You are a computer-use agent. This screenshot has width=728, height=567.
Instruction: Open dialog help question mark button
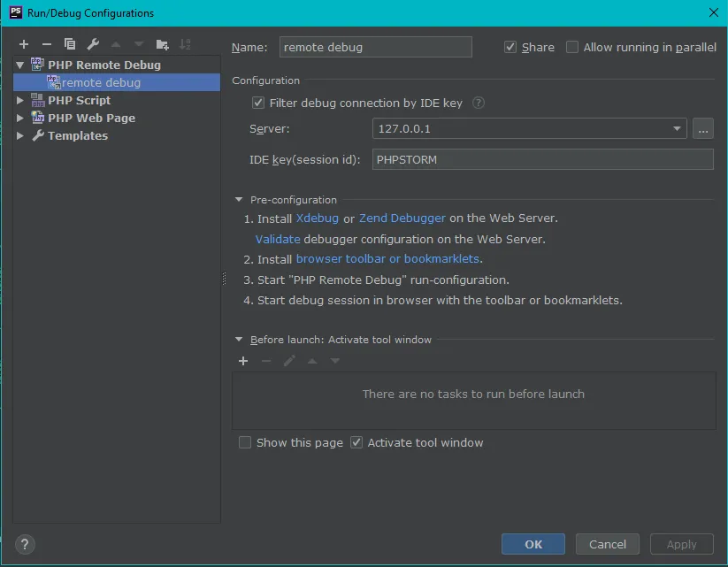tap(25, 544)
